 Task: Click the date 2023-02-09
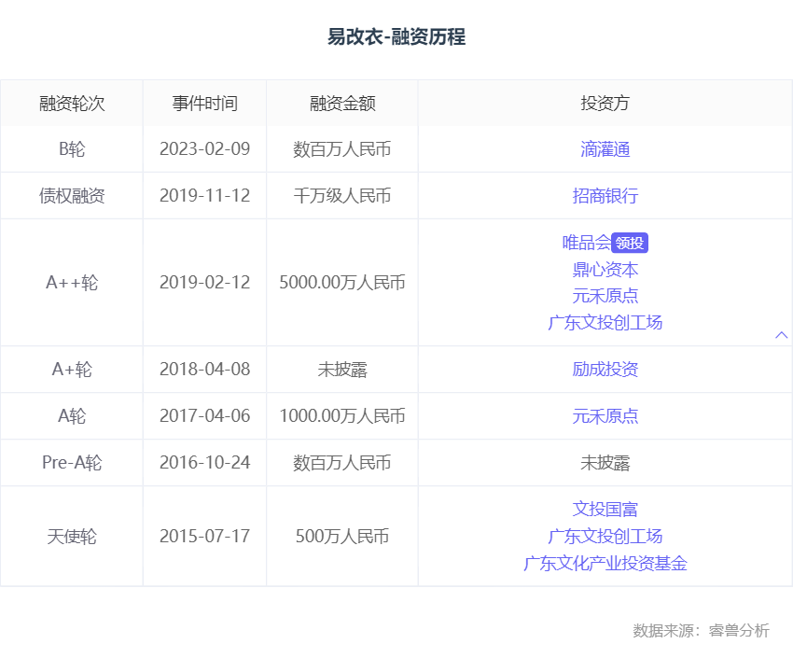pyautogui.click(x=205, y=149)
